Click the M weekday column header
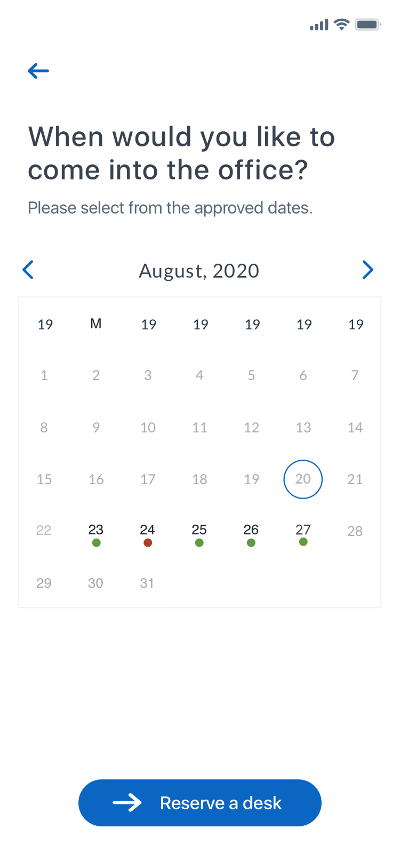400x868 pixels. [x=96, y=323]
